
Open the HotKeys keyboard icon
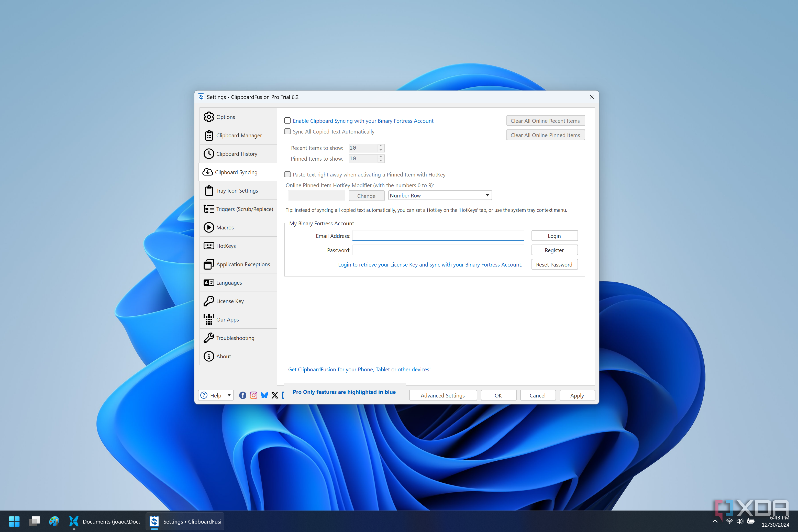tap(209, 246)
